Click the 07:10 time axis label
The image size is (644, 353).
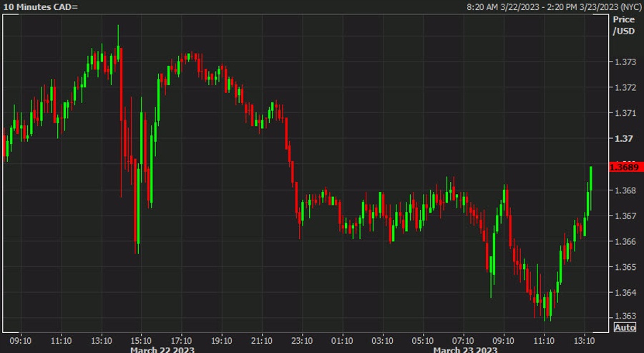463,341
